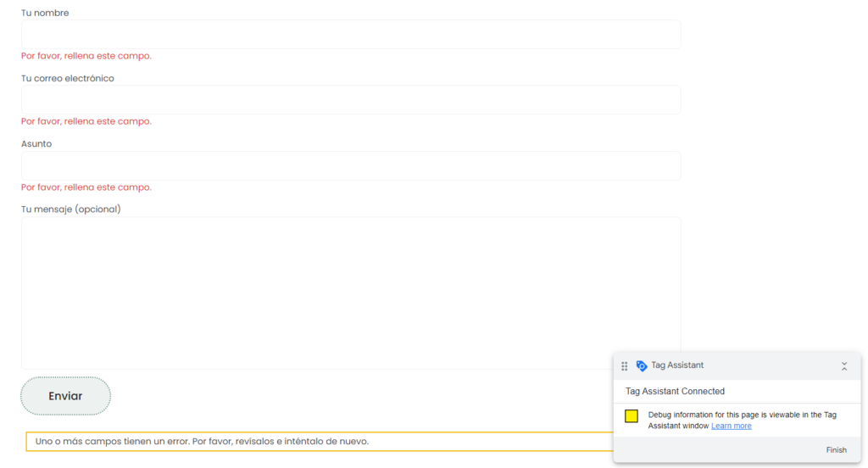Click the 'Tu nombre' label
868x468 pixels.
pos(45,13)
